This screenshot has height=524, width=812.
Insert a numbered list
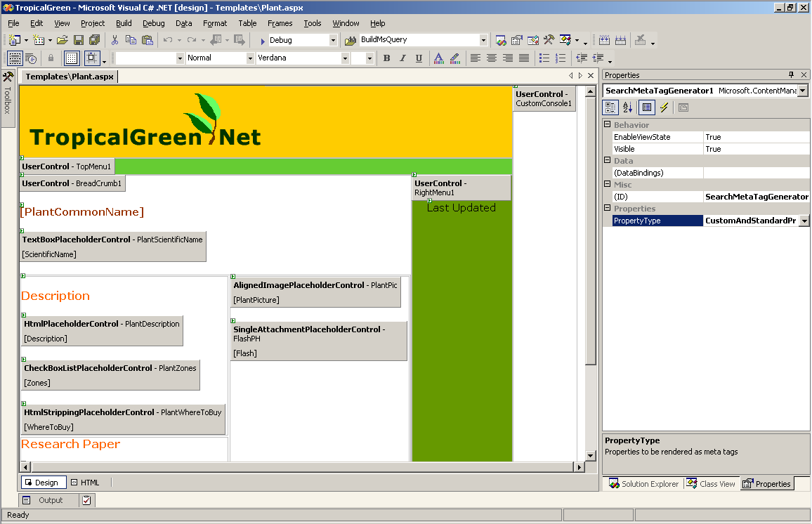click(x=561, y=58)
